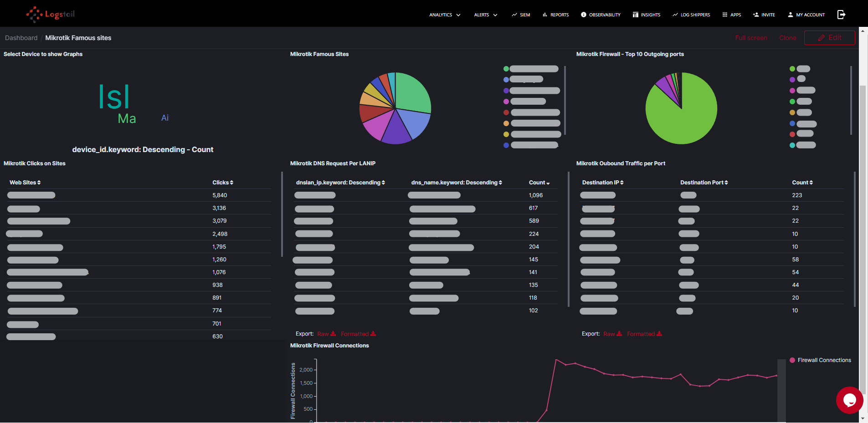Expand the Alerts dropdown menu
Viewport: 868px width, 423px height.
(485, 15)
